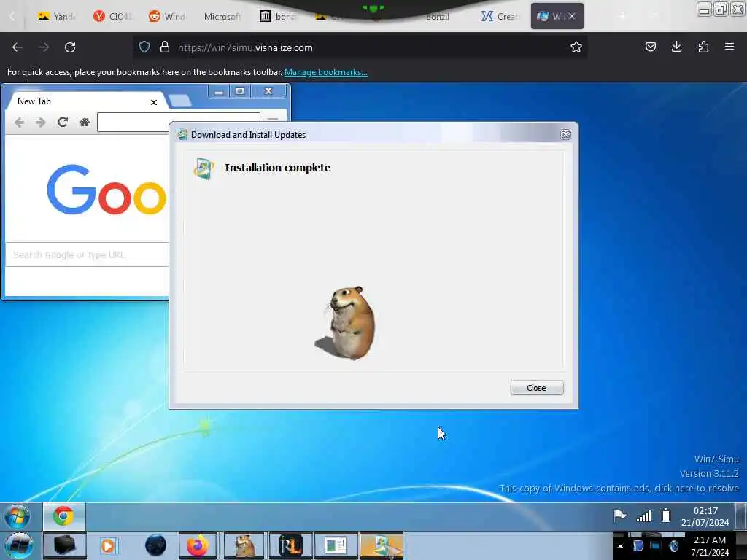
Task: Open the tracking protection shield icon
Action: point(144,47)
